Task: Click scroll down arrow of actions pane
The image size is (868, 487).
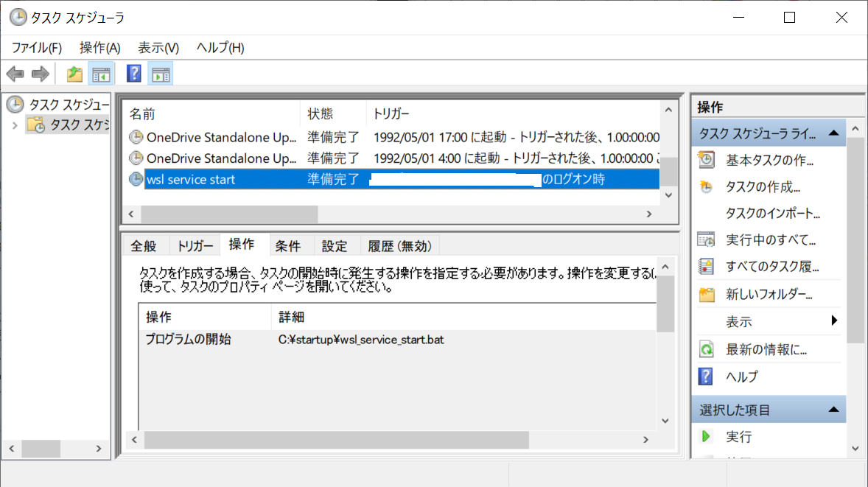Action: point(855,448)
